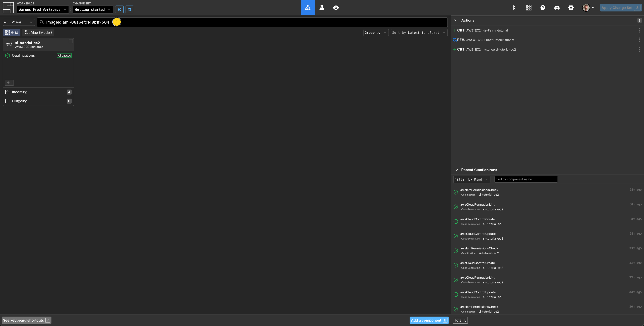This screenshot has height=326, width=644.
Task: Click success icon for 36m ago awsIamPermissionsCheck
Action: 456,309
